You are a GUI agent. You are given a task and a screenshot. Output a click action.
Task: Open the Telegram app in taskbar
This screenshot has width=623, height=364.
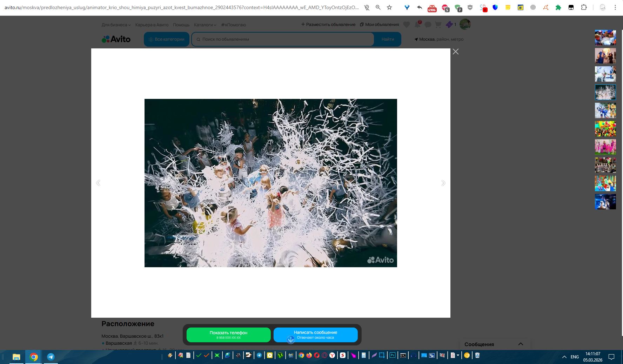[51, 357]
